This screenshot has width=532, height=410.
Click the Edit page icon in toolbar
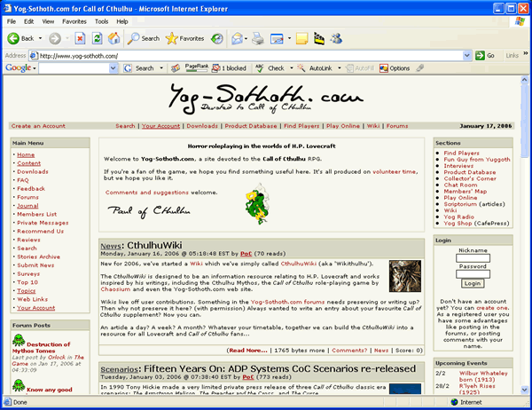277,39
